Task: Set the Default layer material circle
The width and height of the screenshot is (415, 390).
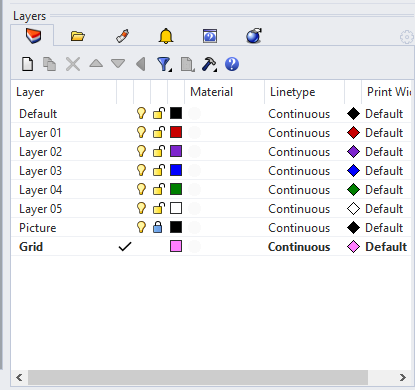Action: click(x=194, y=113)
